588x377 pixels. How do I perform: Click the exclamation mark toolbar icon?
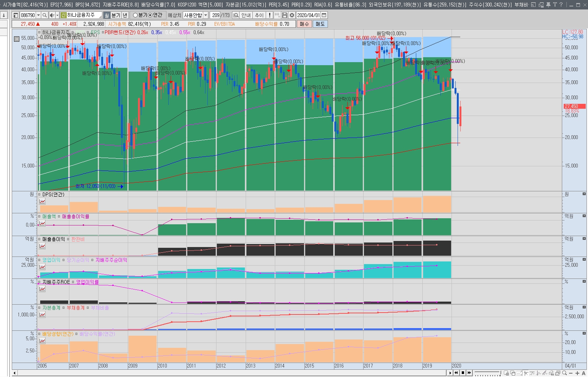click(x=270, y=15)
